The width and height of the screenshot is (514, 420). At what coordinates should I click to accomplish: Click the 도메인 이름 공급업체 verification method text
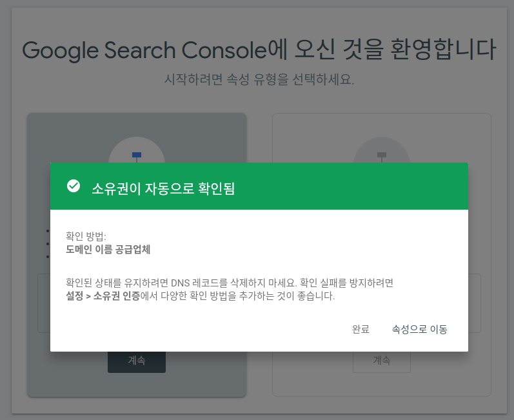click(108, 249)
